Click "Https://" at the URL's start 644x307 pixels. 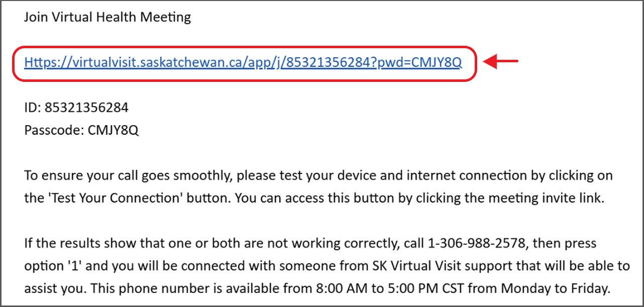click(43, 62)
